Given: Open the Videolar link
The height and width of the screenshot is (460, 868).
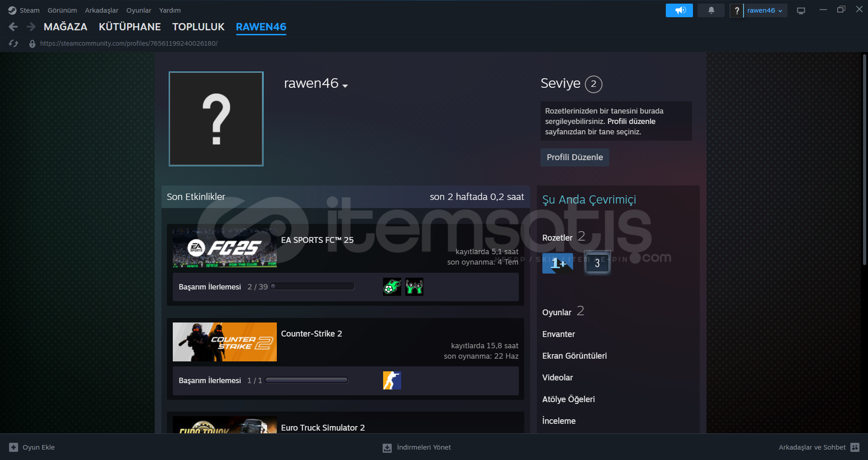Looking at the screenshot, I should pyautogui.click(x=557, y=378).
